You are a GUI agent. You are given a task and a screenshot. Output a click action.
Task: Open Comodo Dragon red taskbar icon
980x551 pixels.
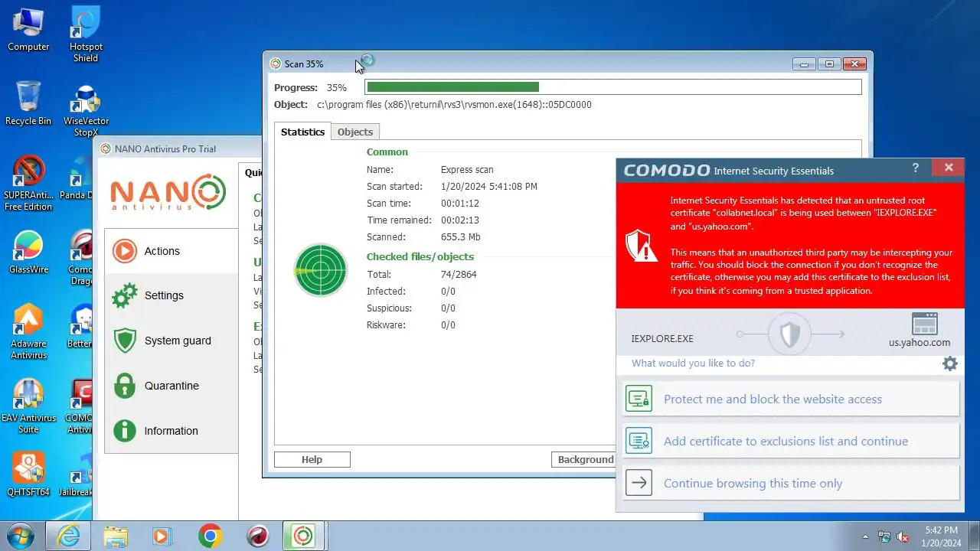(x=257, y=536)
